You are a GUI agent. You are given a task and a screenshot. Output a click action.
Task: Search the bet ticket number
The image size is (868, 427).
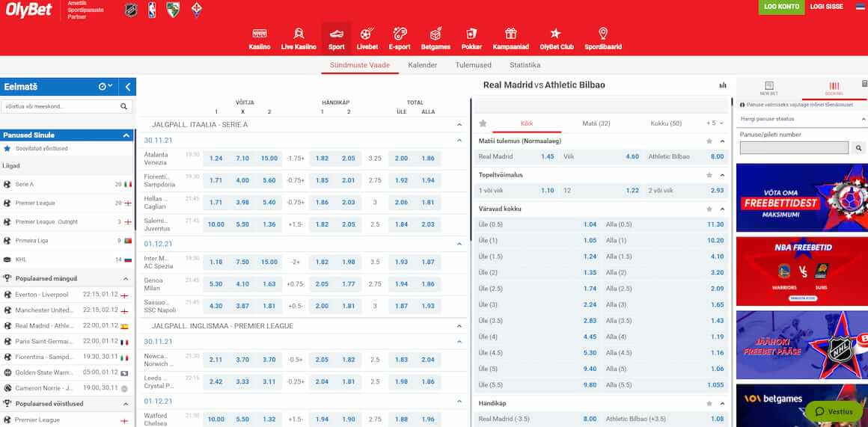click(858, 147)
